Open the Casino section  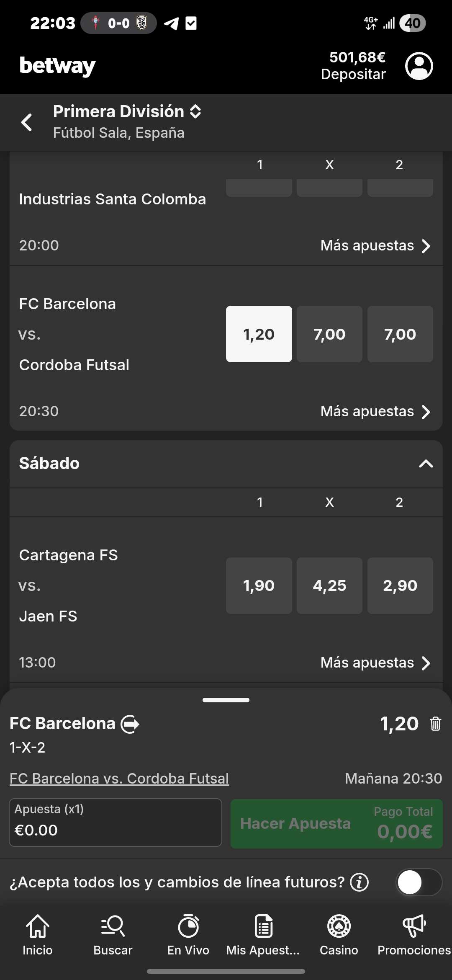coord(339,935)
